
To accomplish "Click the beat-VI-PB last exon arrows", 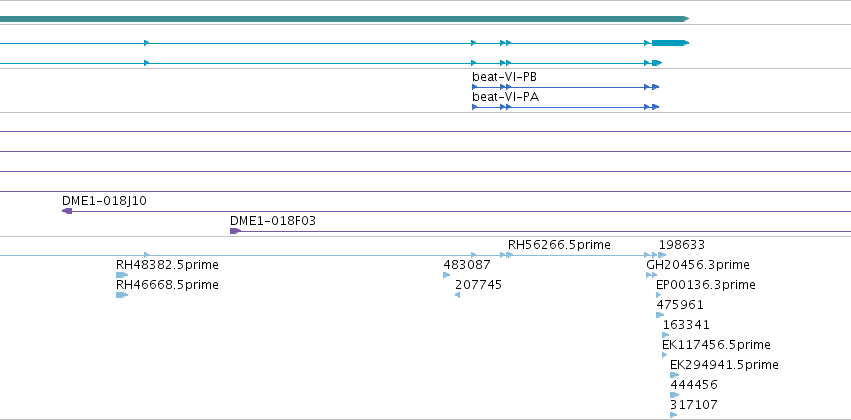I will point(652,87).
